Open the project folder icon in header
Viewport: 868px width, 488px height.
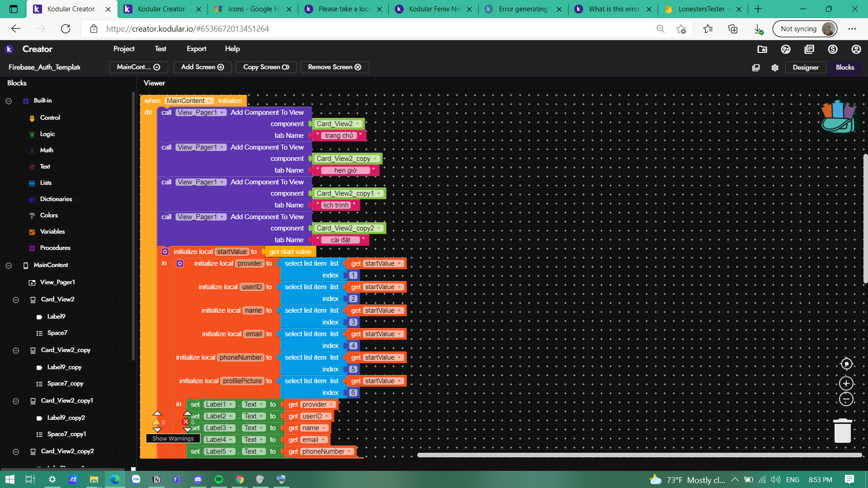pyautogui.click(x=762, y=49)
